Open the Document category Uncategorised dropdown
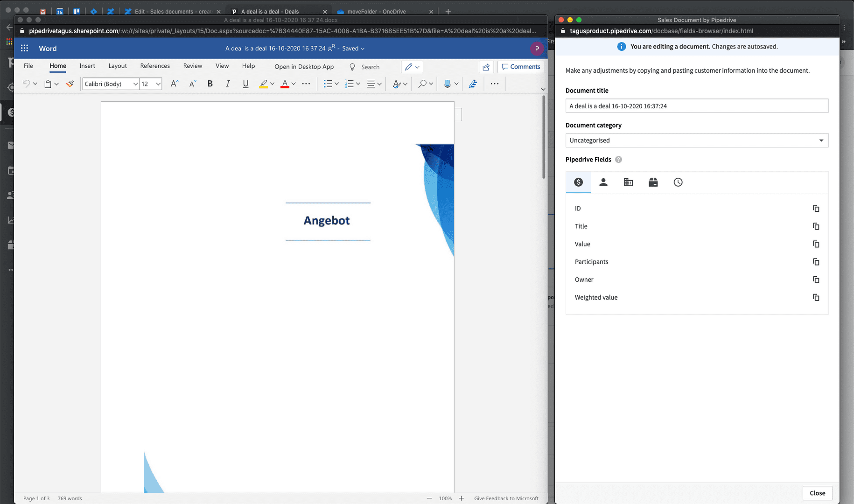The width and height of the screenshot is (854, 504). 697,140
